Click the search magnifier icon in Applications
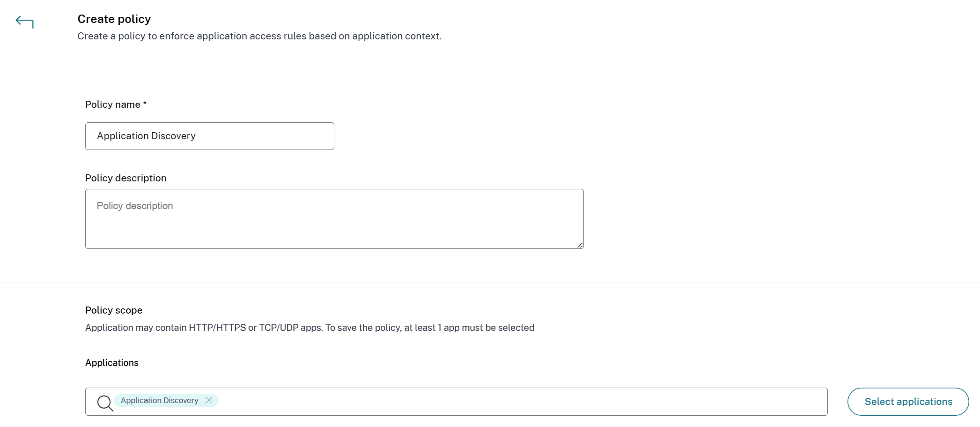This screenshot has width=980, height=427. [105, 403]
